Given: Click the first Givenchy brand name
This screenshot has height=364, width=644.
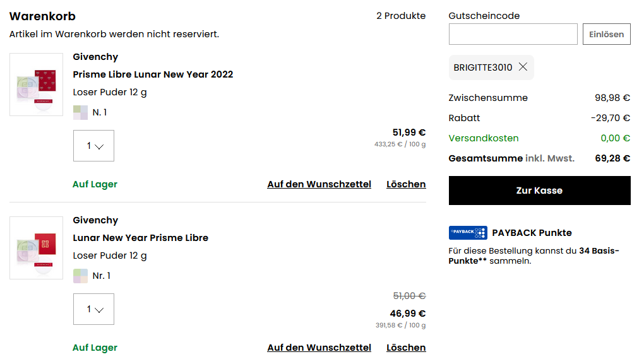Looking at the screenshot, I should pos(95,57).
